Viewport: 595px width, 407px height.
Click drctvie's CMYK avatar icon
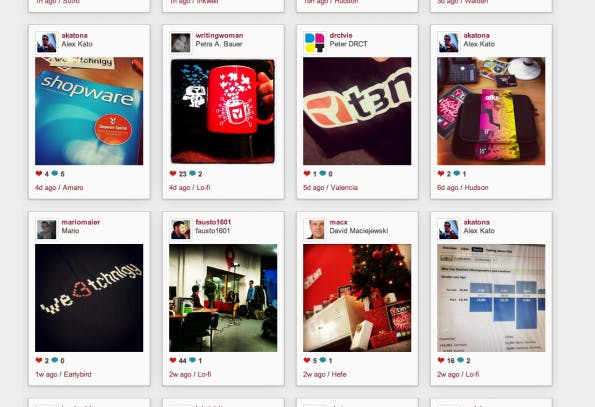(x=315, y=42)
